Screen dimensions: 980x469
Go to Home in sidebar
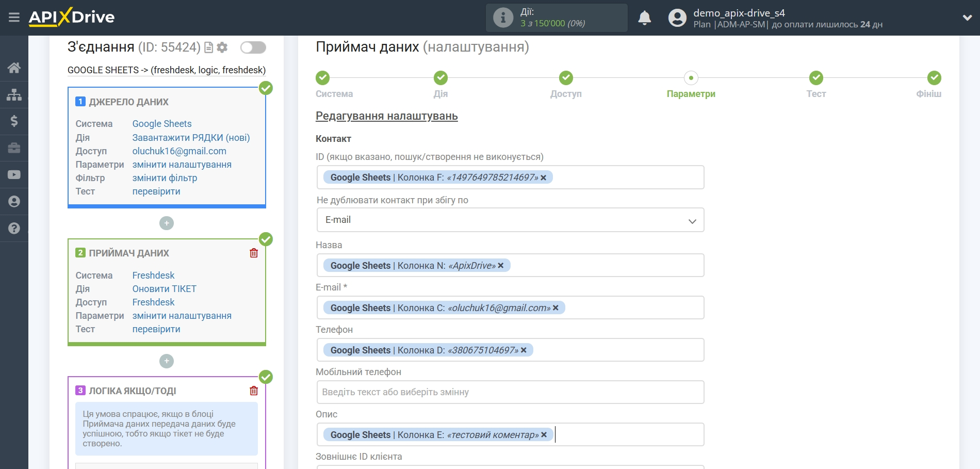pos(14,68)
